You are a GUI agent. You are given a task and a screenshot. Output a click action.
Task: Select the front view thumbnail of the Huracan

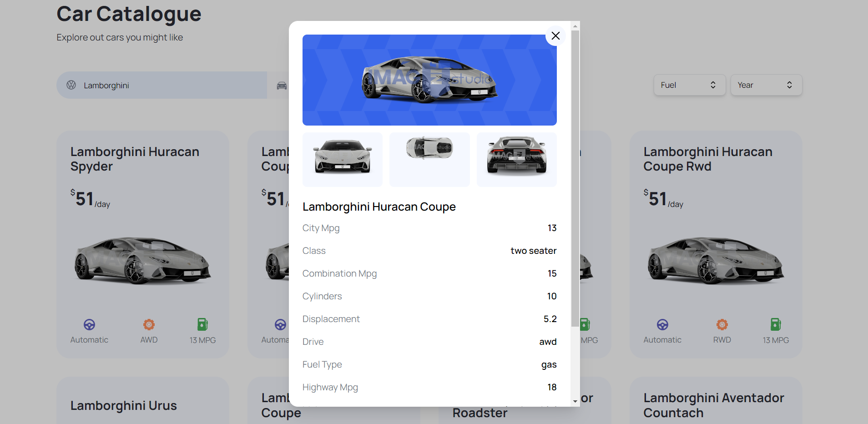coord(343,159)
